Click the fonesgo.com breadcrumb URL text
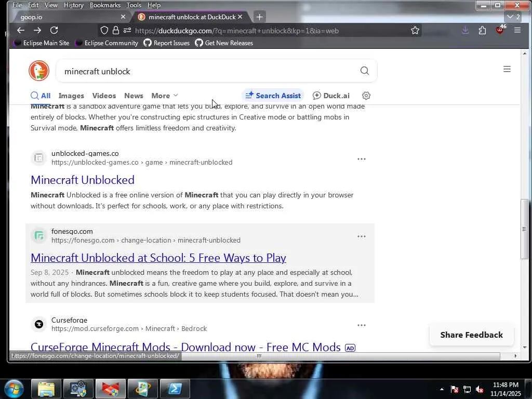Image resolution: width=532 pixels, height=399 pixels. pyautogui.click(x=146, y=240)
